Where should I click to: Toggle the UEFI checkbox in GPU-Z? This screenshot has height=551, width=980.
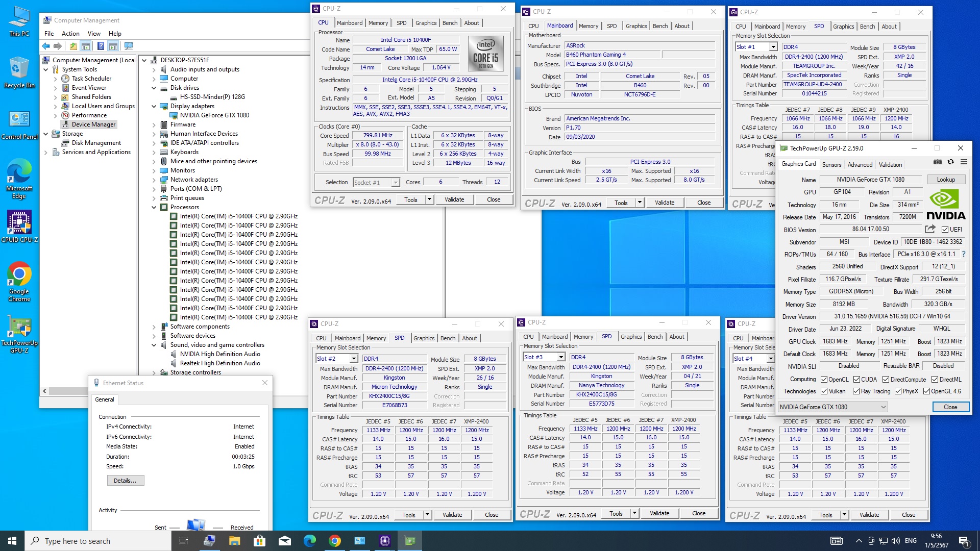click(x=945, y=229)
